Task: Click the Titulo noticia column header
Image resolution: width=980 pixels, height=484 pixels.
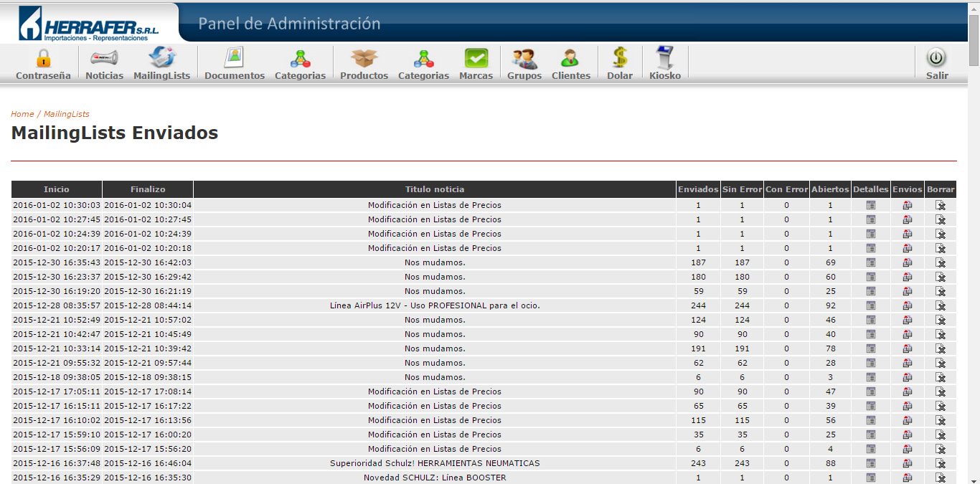Action: click(x=435, y=189)
